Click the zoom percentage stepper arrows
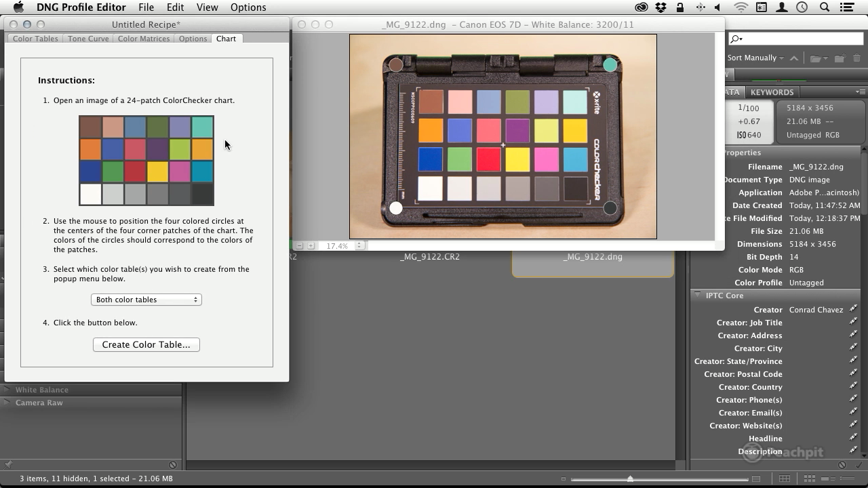The height and width of the screenshot is (488, 868). click(360, 245)
